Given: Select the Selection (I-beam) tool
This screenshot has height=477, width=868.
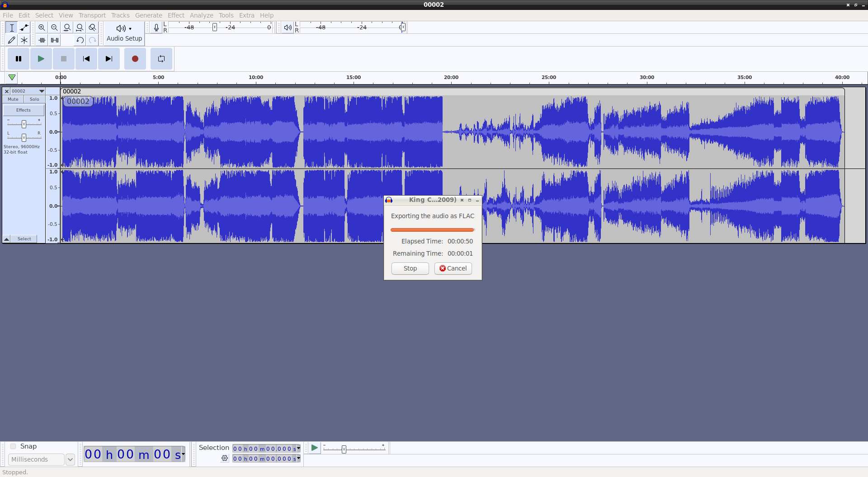Looking at the screenshot, I should click(12, 28).
